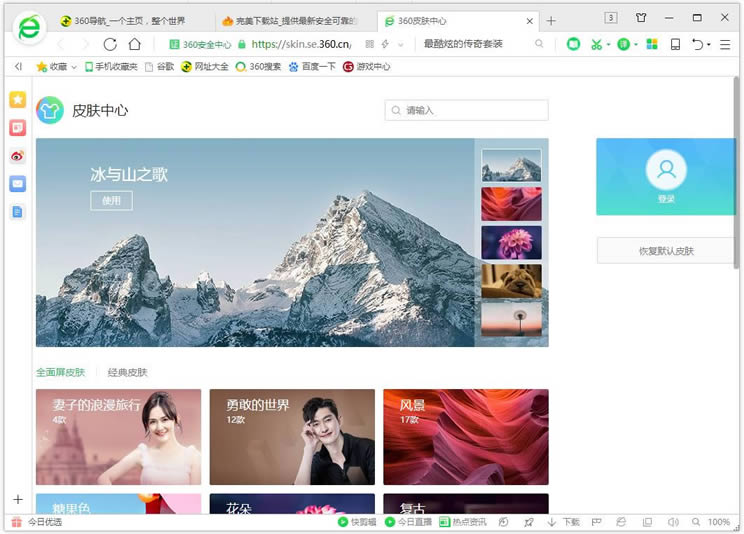Select the pink flower skin thumbnail
The height and width of the screenshot is (534, 744).
(511, 243)
